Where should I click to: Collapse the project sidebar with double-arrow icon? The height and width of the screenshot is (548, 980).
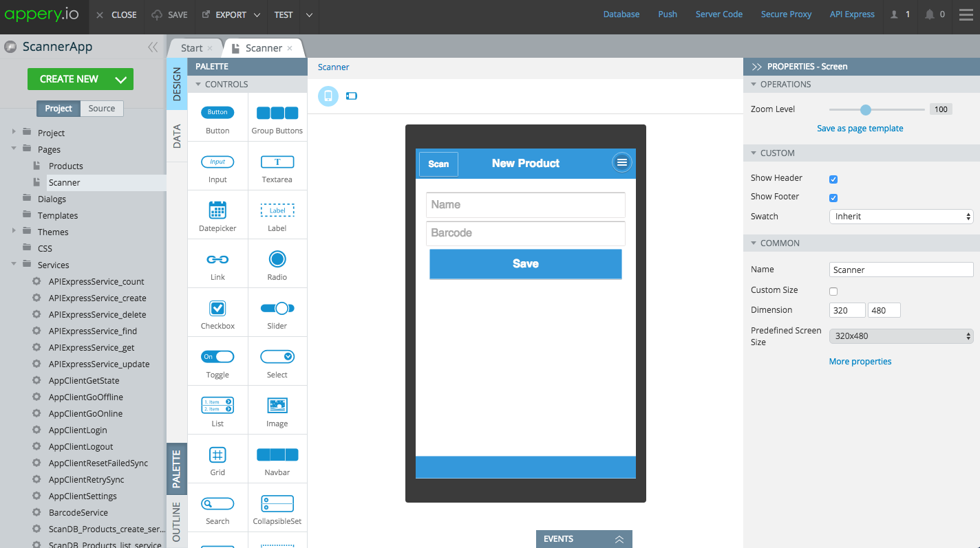153,47
